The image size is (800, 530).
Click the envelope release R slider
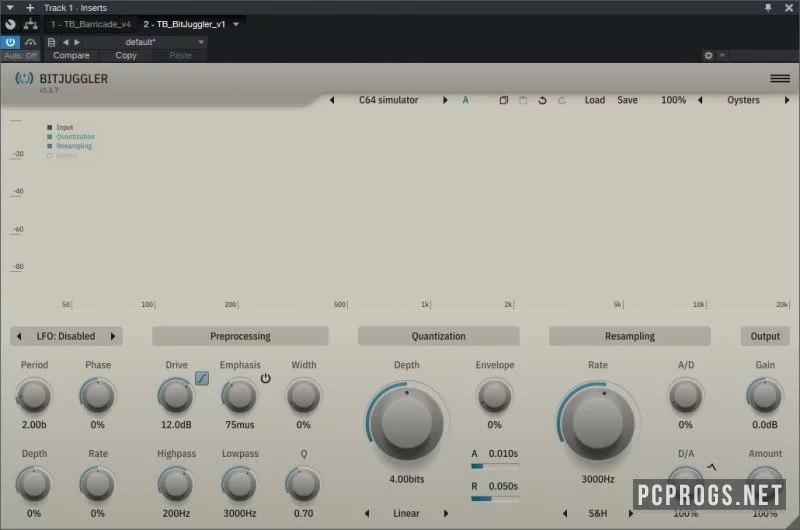pos(495,498)
